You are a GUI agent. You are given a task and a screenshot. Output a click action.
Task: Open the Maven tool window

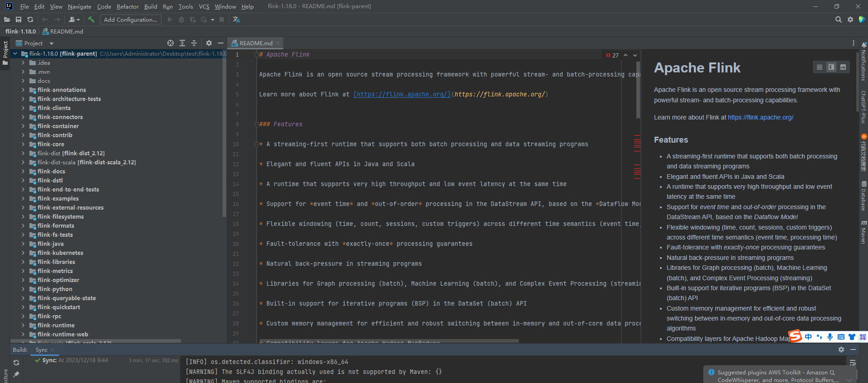(x=863, y=232)
